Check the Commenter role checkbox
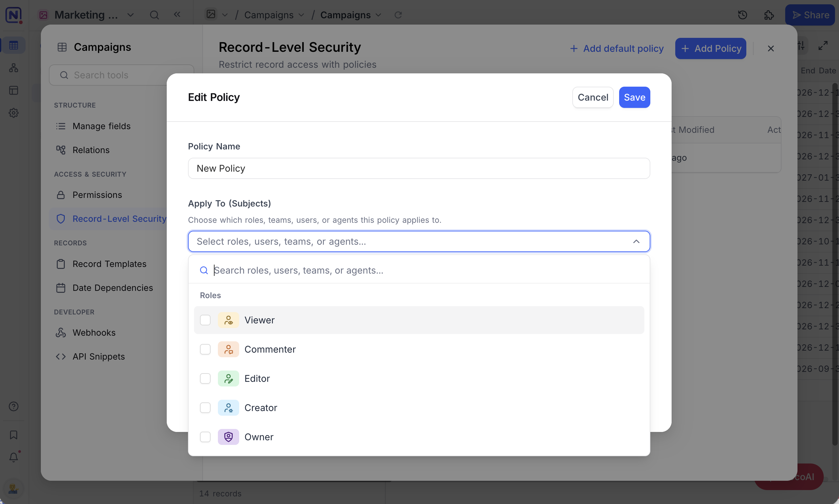Image resolution: width=839 pixels, height=504 pixels. coord(205,349)
